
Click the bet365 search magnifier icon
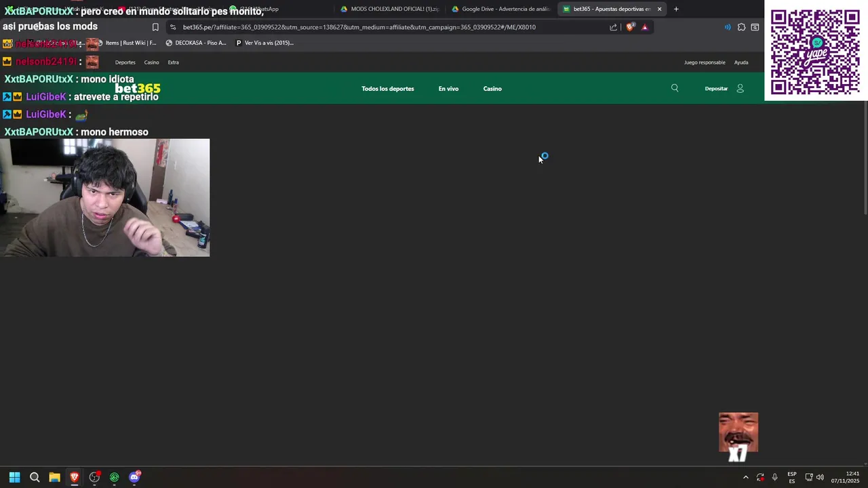coord(675,88)
